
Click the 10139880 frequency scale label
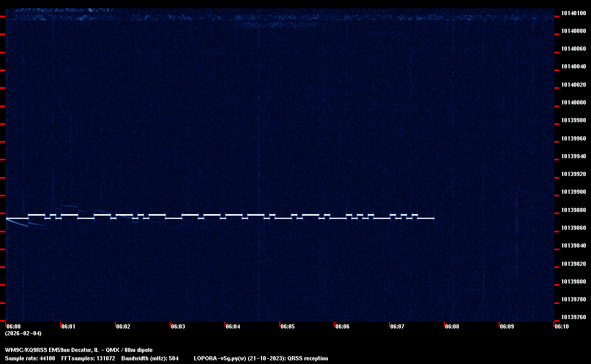[573, 210]
